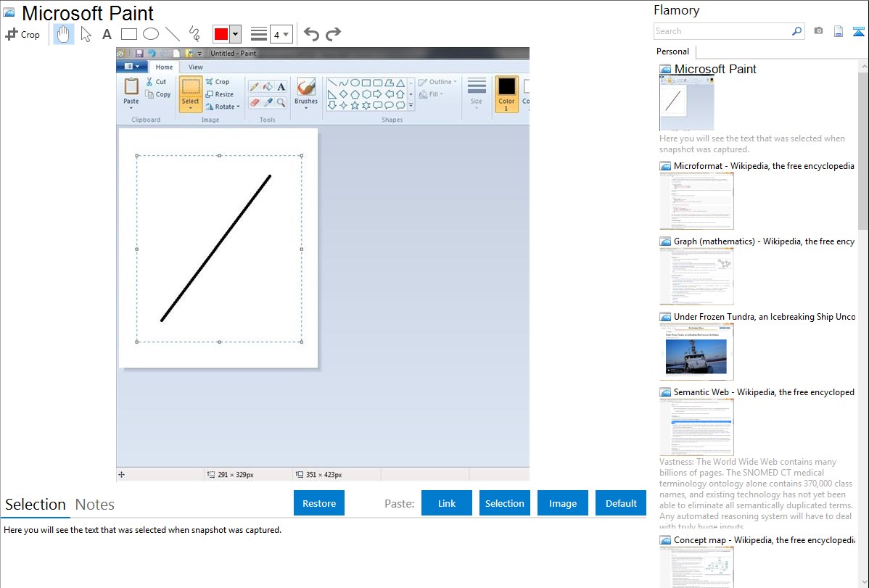Click the red annotation color swatch
The image size is (869, 588).
pos(221,34)
